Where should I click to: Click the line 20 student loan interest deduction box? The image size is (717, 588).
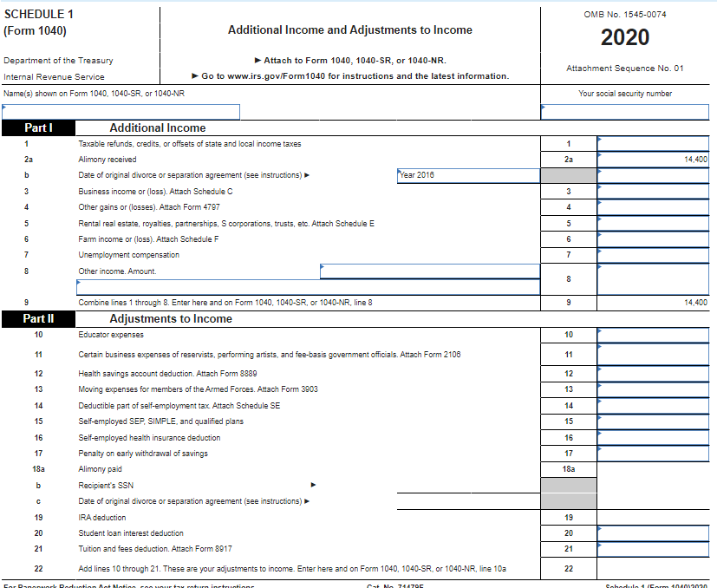tap(655, 532)
